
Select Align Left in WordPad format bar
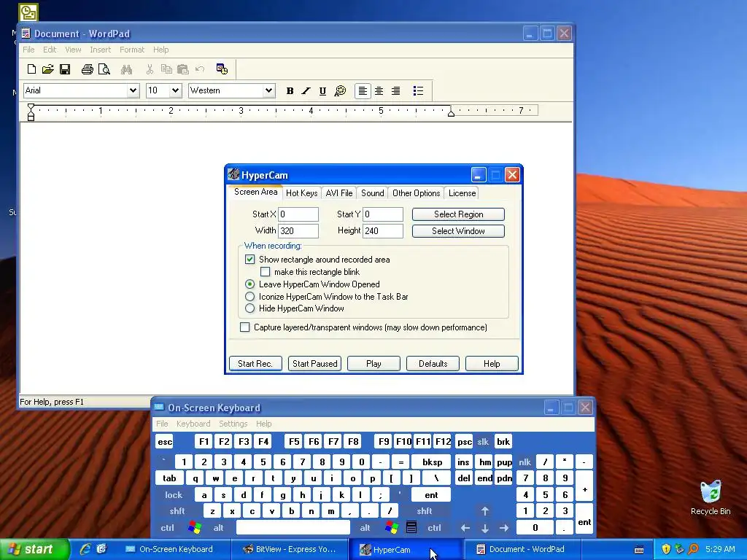(363, 91)
